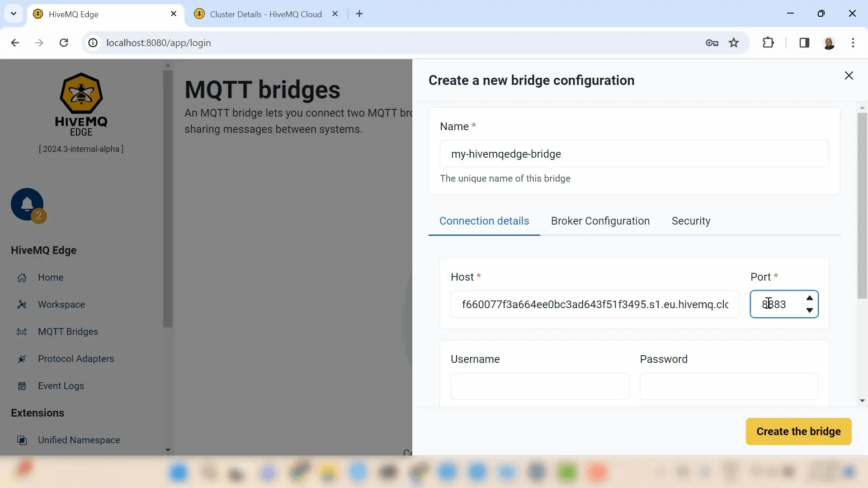
Task: Expand the tab search dropdown
Action: (14, 14)
